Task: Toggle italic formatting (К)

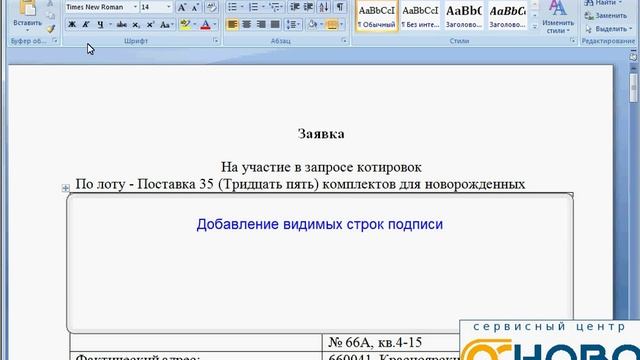Action: click(86, 25)
